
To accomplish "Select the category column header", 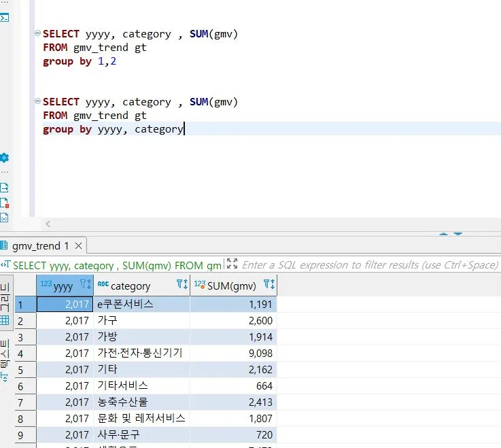I will (142, 285).
